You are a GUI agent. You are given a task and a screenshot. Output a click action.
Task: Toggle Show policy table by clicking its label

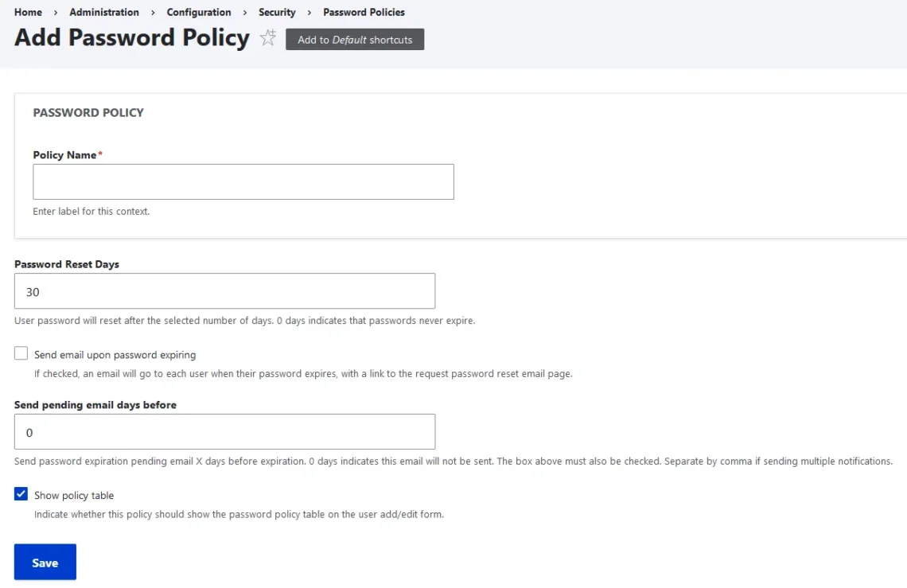pyautogui.click(x=73, y=494)
